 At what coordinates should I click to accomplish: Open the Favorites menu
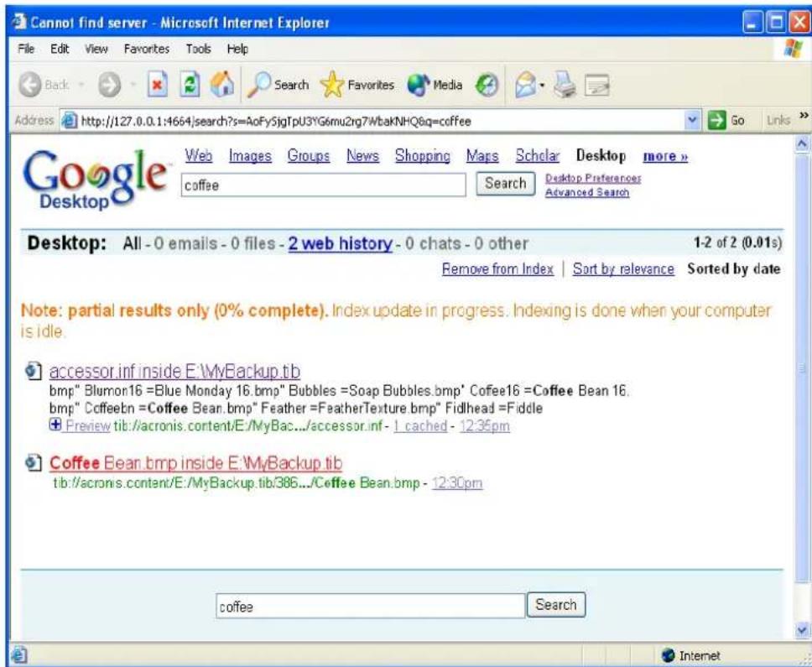pos(147,50)
